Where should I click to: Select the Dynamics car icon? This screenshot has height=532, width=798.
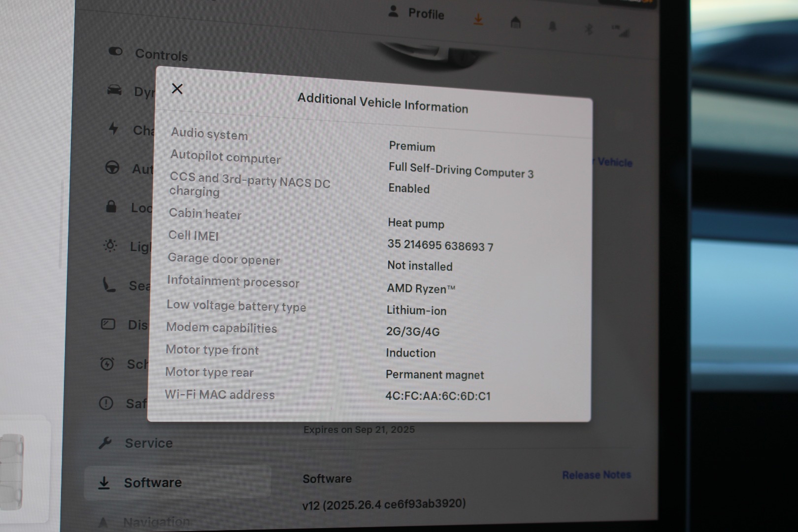(114, 90)
